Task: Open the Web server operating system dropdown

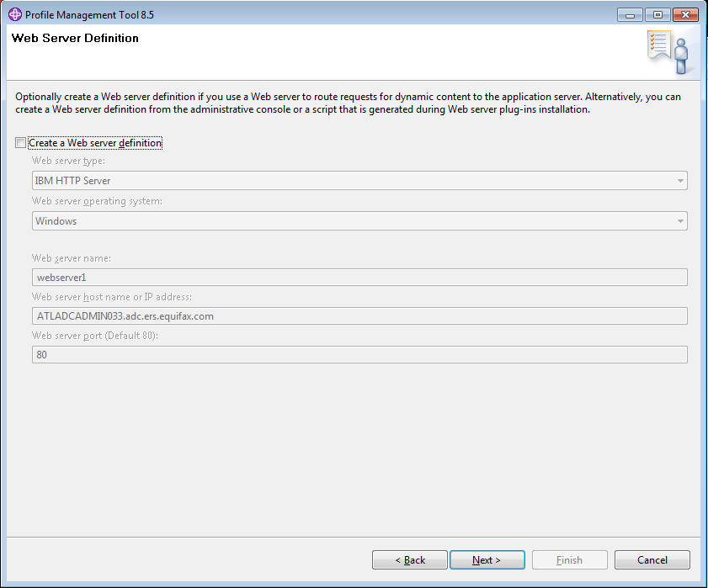Action: [679, 220]
